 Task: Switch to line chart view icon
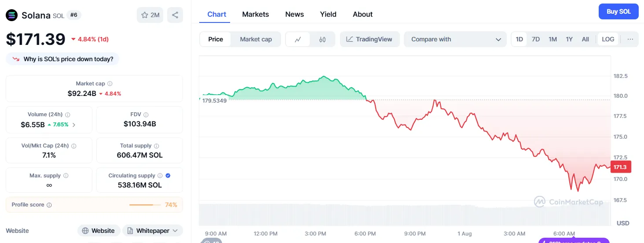[298, 39]
